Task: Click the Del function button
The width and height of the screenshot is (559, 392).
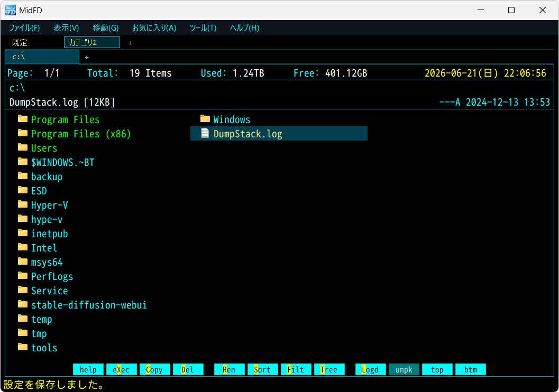Action: tap(188, 370)
